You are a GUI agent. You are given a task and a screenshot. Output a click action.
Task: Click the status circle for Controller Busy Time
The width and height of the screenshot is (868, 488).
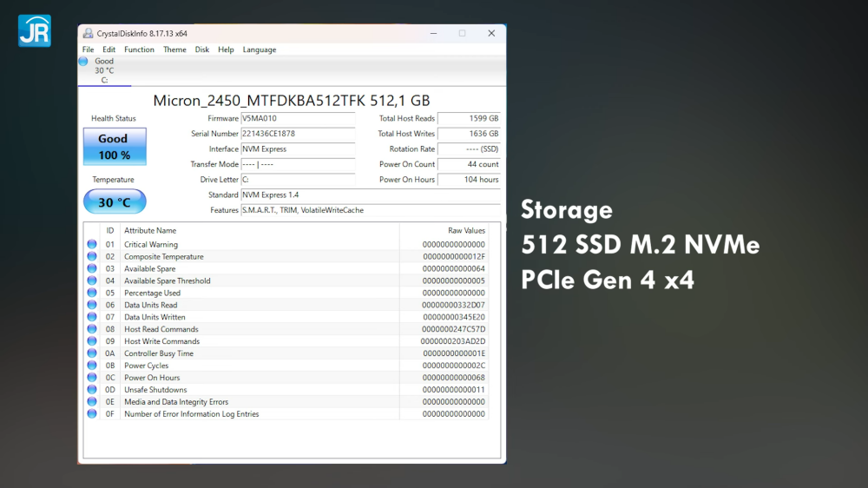[x=92, y=353]
